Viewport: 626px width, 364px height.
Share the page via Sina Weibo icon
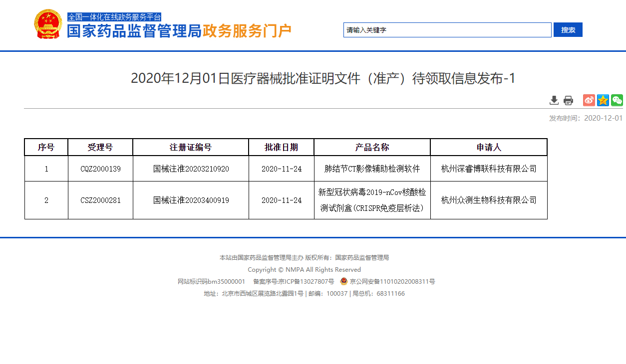[589, 100]
